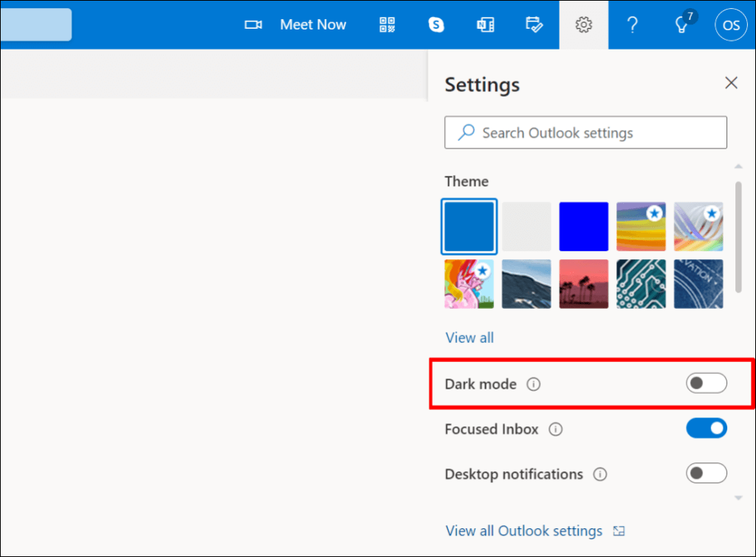Click the OS account avatar button
The width and height of the screenshot is (756, 557).
click(731, 25)
